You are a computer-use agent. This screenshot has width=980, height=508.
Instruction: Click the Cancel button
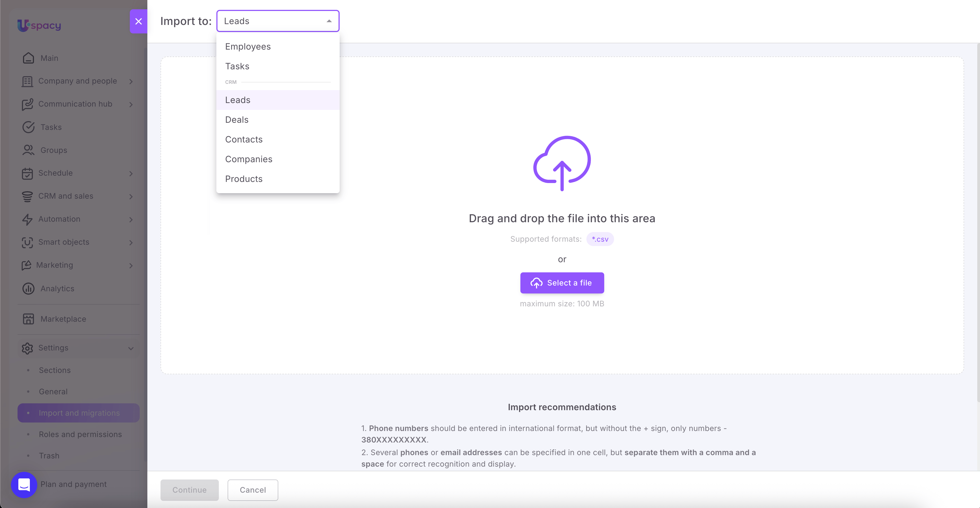(253, 490)
